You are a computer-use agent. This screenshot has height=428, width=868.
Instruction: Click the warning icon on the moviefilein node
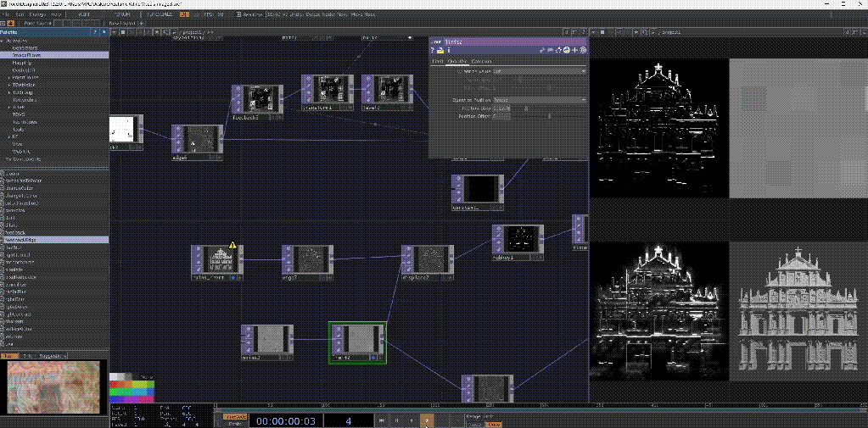232,244
